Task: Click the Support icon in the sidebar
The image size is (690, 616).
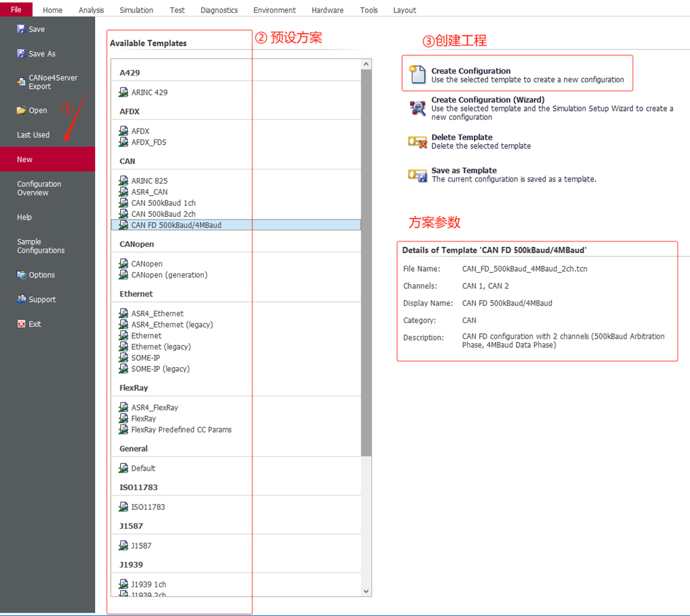Action: 21,299
